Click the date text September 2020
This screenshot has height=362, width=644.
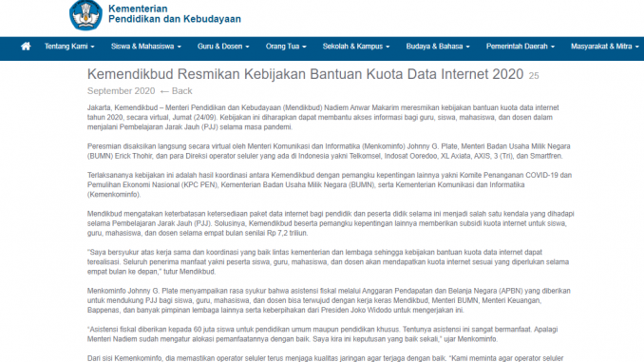(x=122, y=91)
